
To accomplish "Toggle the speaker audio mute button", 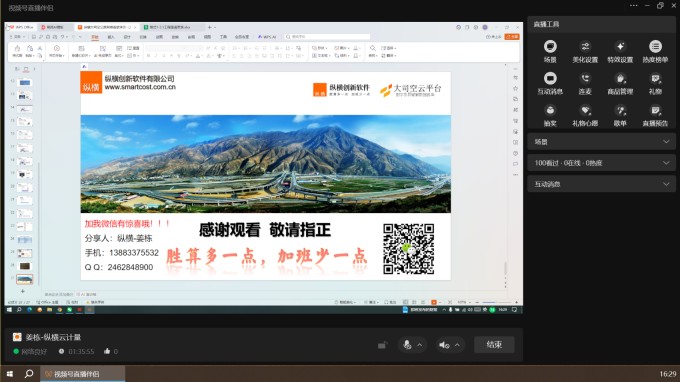I will click(444, 345).
